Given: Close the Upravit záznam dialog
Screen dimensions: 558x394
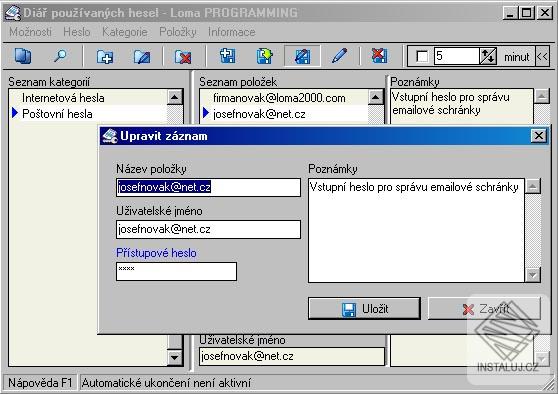Looking at the screenshot, I should tap(539, 136).
